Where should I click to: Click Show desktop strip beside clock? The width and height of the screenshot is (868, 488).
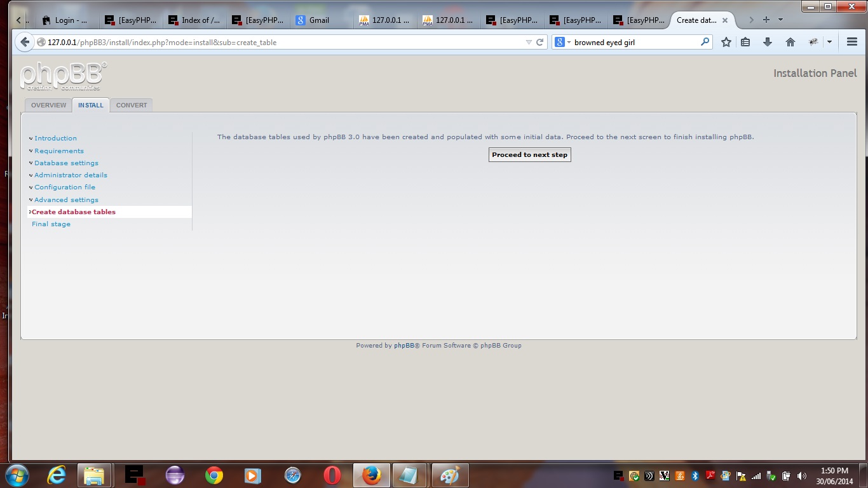click(x=864, y=475)
